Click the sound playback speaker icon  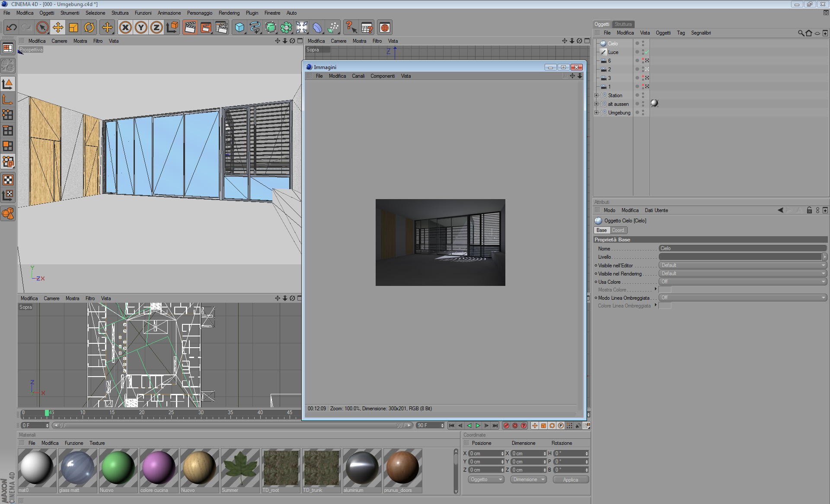click(578, 425)
